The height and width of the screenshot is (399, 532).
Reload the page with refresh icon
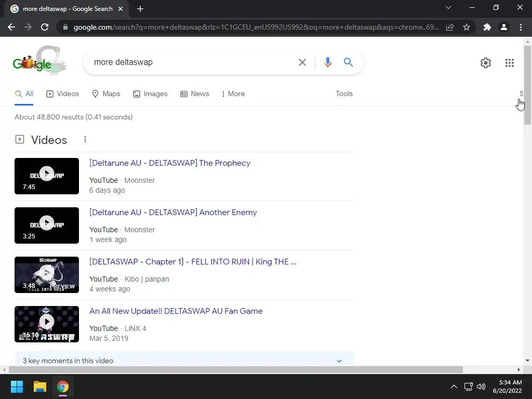[x=45, y=27]
